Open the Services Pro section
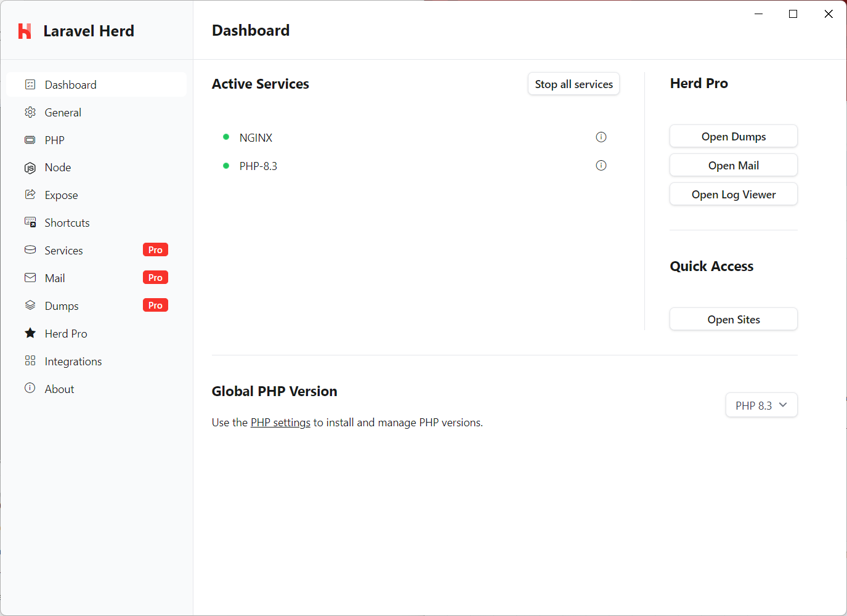The image size is (847, 616). click(96, 250)
